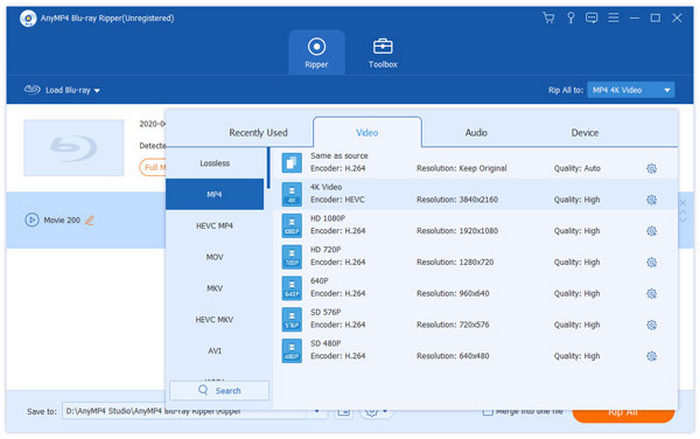Viewport: 700px width, 439px height.
Task: Open settings gear for 4K Video preset
Action: point(651,199)
